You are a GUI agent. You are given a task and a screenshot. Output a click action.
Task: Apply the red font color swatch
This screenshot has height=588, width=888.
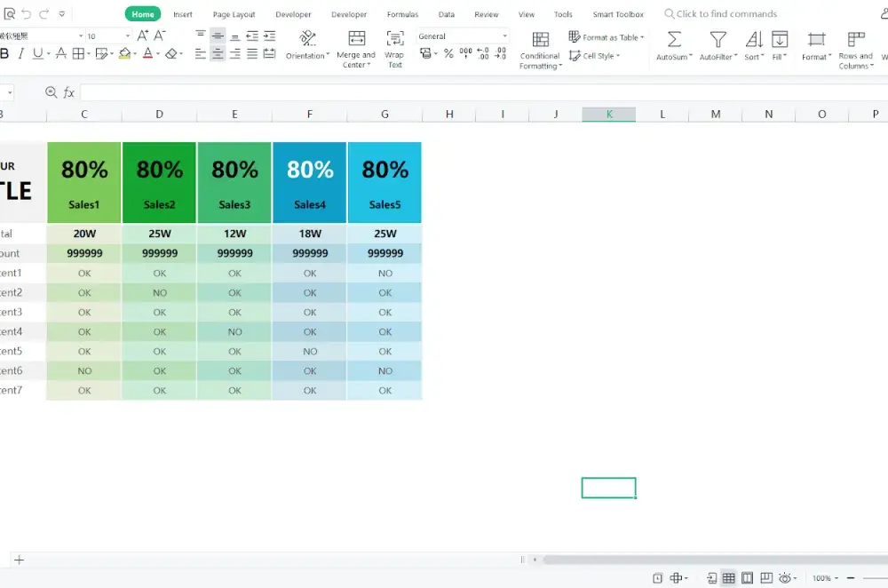(147, 54)
